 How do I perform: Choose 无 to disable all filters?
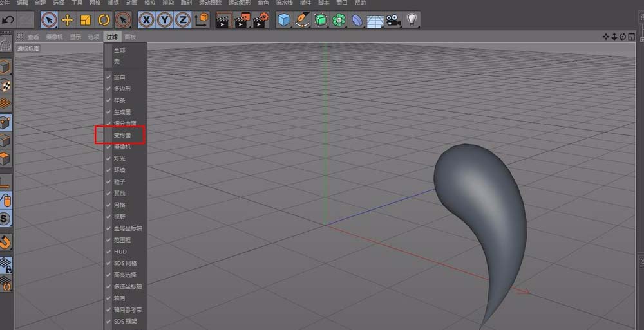tap(117, 62)
